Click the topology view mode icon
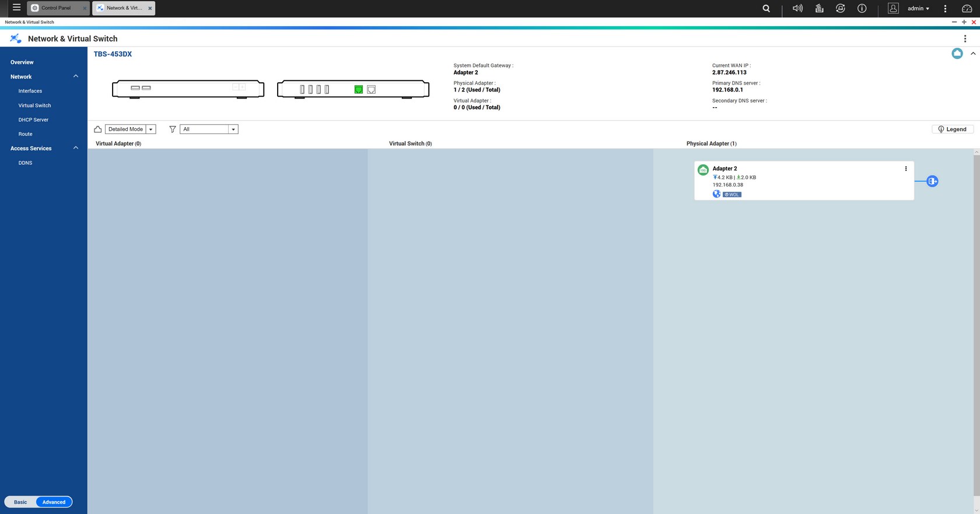The width and height of the screenshot is (980, 514). click(98, 129)
